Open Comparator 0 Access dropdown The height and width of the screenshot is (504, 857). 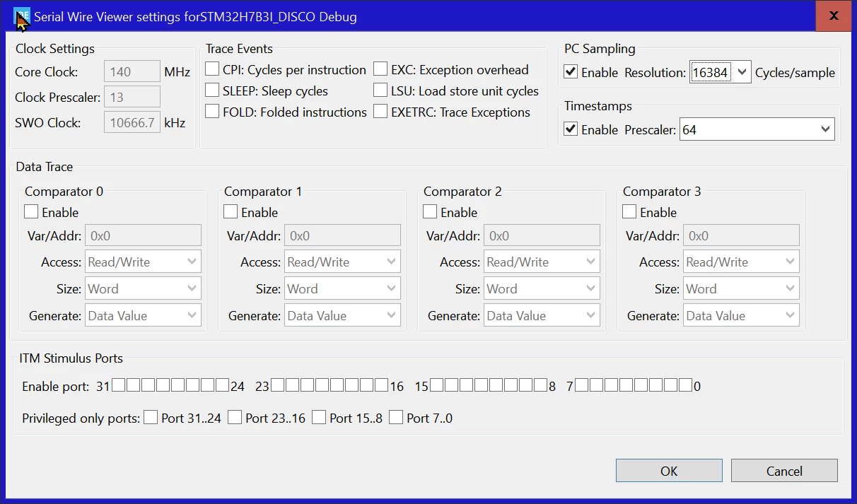(143, 262)
